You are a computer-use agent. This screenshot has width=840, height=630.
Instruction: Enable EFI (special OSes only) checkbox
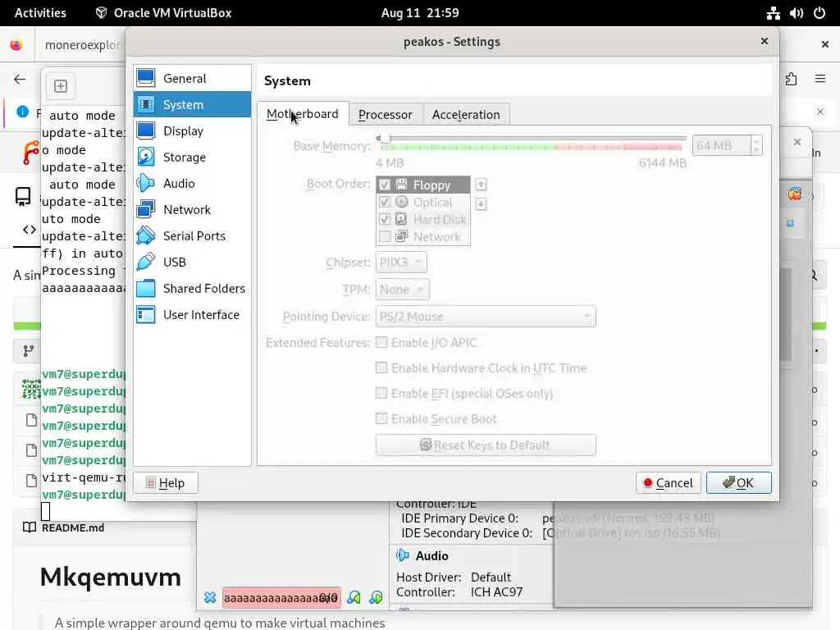point(381,393)
